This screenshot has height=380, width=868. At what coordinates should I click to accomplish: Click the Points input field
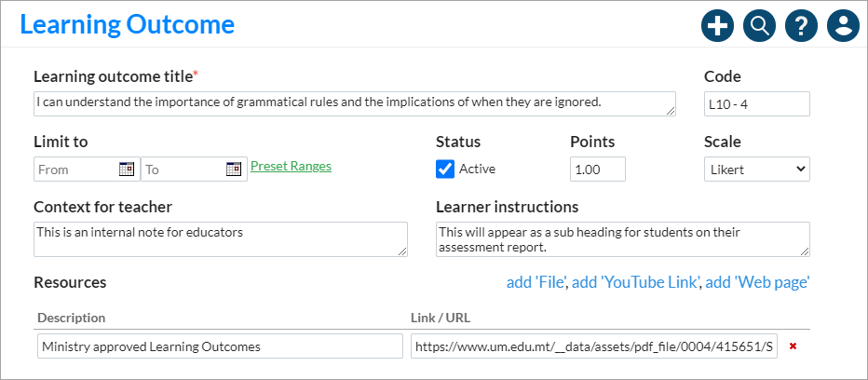[x=598, y=169]
